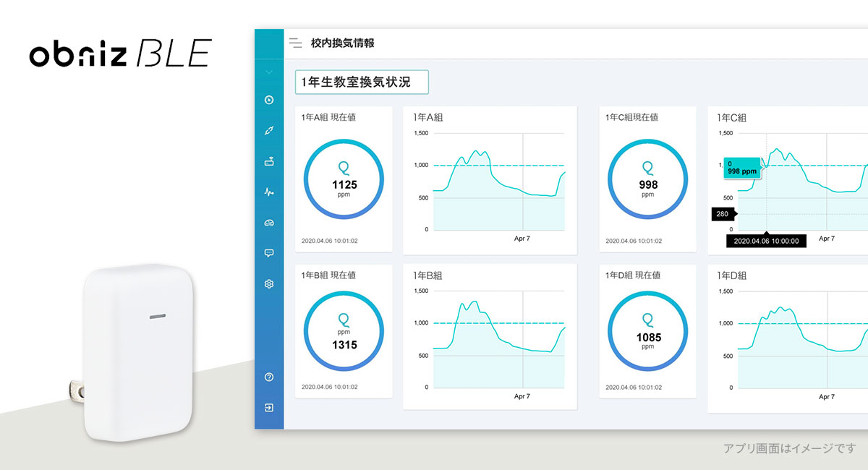The width and height of the screenshot is (868, 470).
Task: Click the black 280 axis marker label
Action: coord(724,214)
